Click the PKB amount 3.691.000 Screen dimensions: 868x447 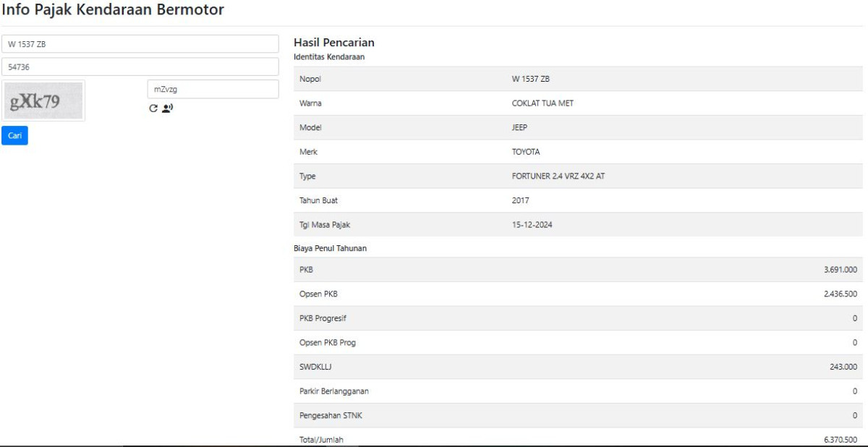tap(840, 270)
